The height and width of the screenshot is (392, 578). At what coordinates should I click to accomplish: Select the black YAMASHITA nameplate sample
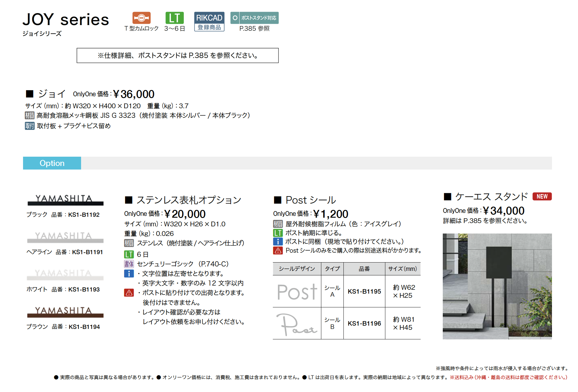(x=65, y=200)
